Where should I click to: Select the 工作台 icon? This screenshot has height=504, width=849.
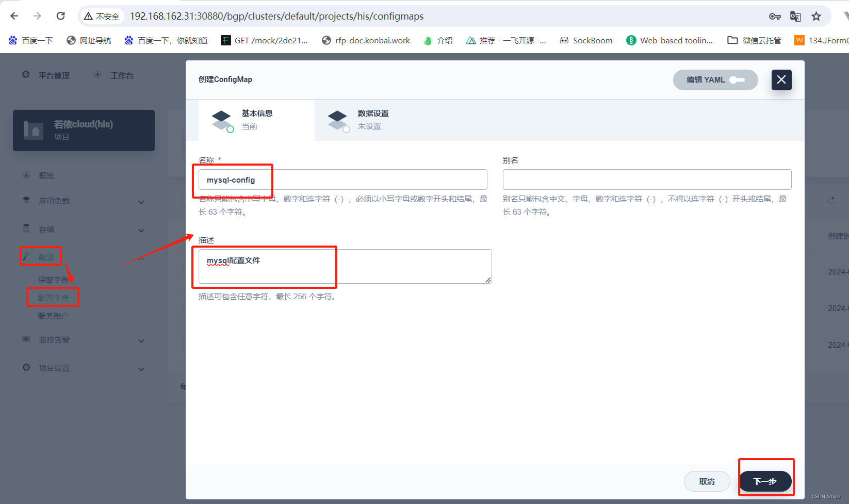point(97,74)
